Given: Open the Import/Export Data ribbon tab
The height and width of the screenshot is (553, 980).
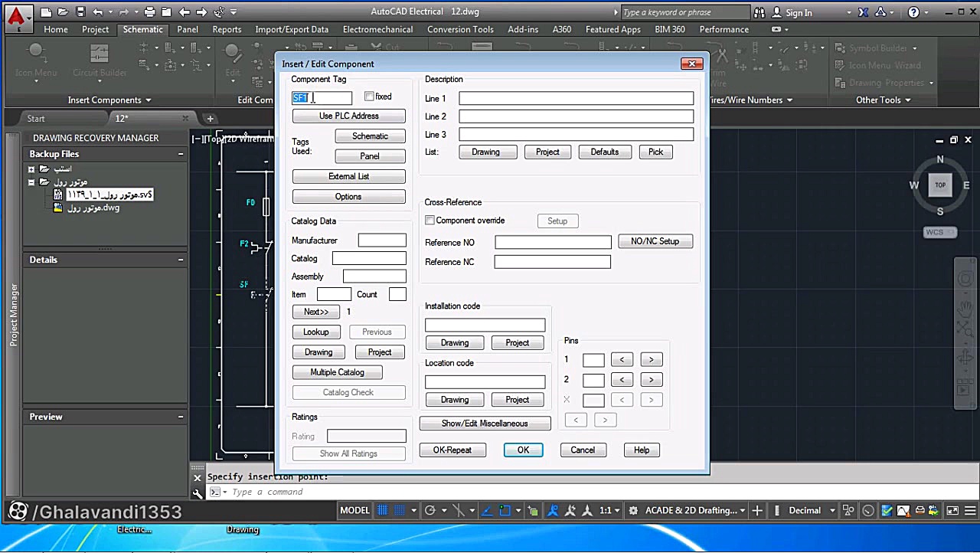Looking at the screenshot, I should point(292,29).
